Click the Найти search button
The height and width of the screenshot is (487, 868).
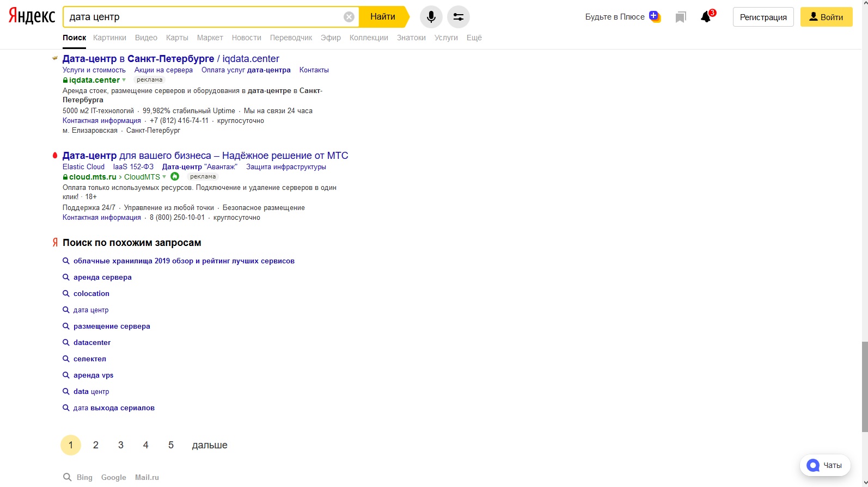coord(383,17)
